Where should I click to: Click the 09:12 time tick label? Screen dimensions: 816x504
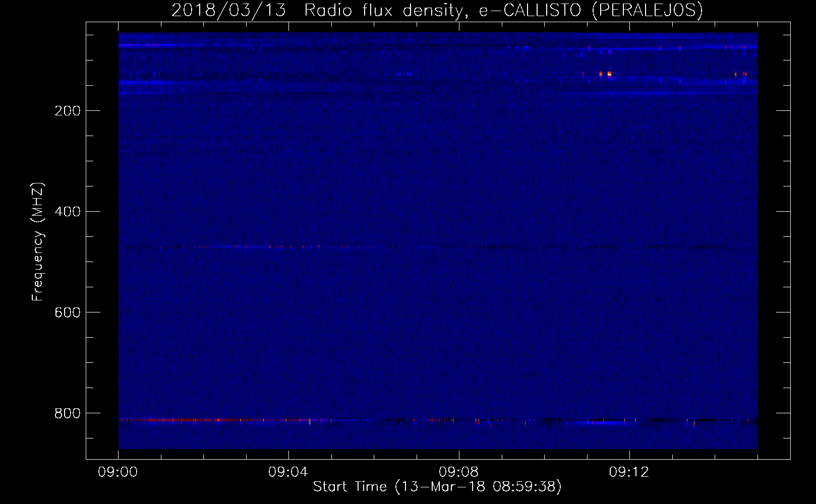pyautogui.click(x=629, y=472)
